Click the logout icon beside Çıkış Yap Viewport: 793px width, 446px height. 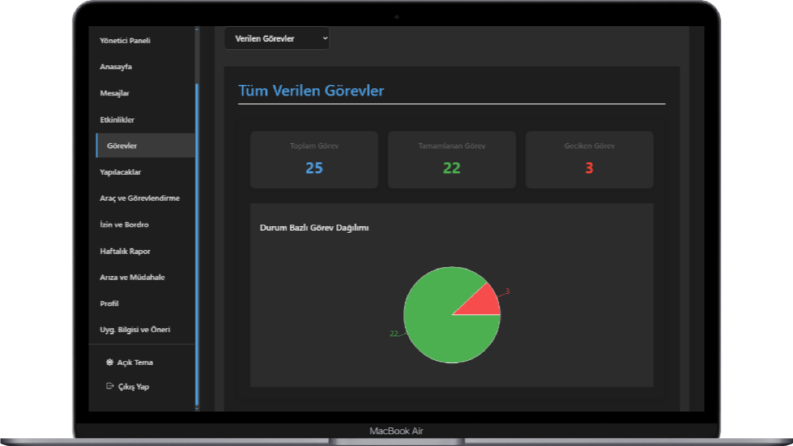[109, 386]
